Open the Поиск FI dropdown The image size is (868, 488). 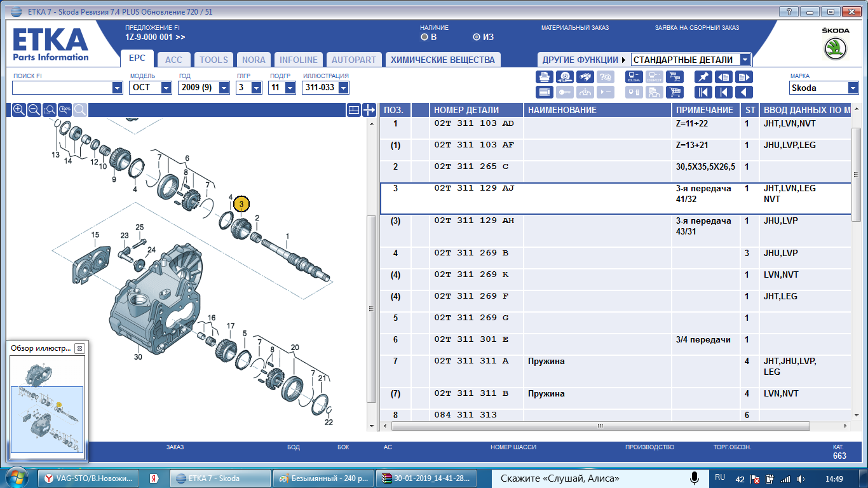pos(117,88)
